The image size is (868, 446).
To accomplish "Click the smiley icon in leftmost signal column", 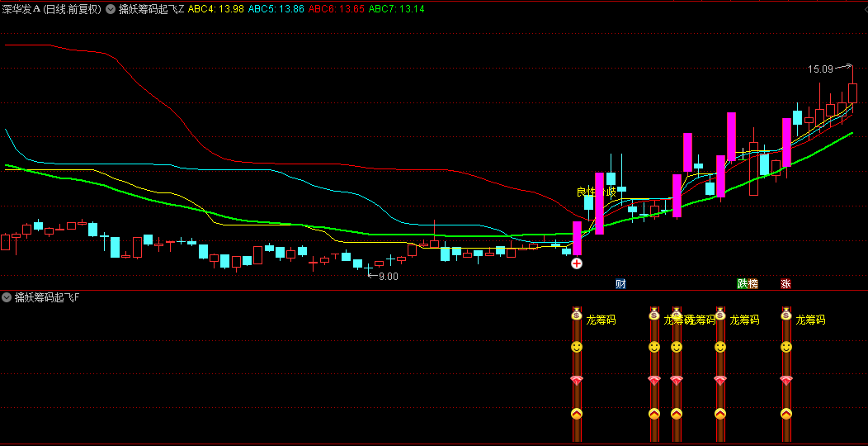I will point(577,347).
